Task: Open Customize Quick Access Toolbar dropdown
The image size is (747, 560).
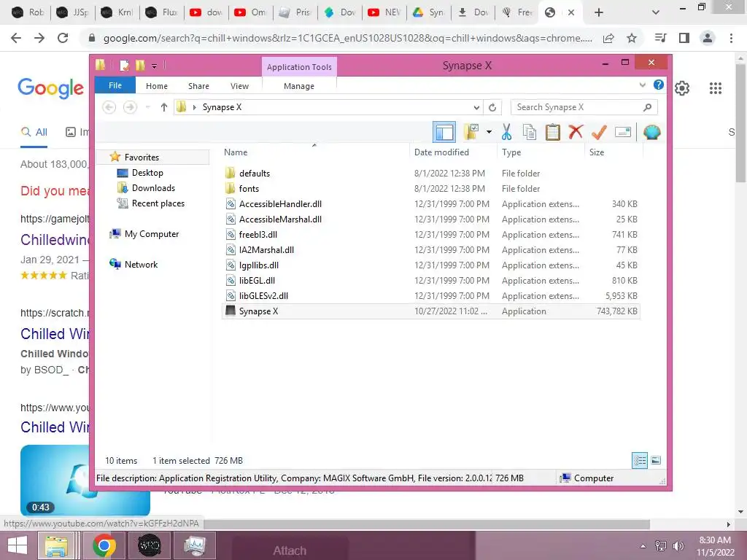Action: (155, 66)
